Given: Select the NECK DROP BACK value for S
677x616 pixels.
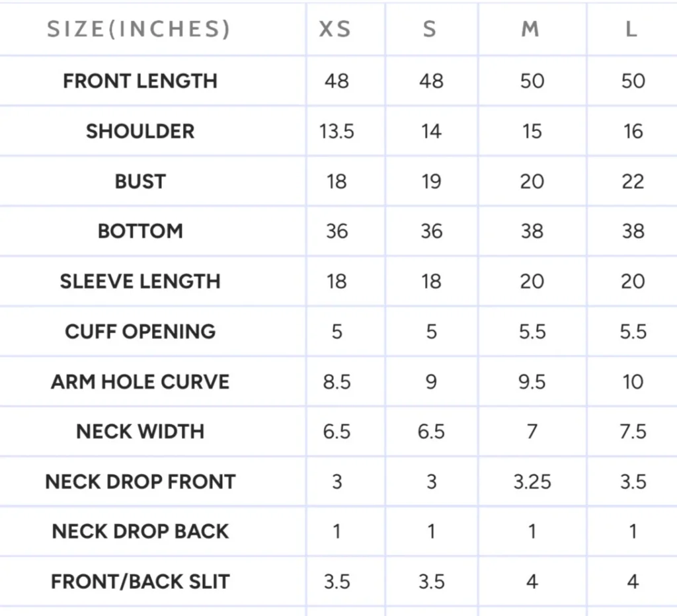Looking at the screenshot, I should point(431,532).
